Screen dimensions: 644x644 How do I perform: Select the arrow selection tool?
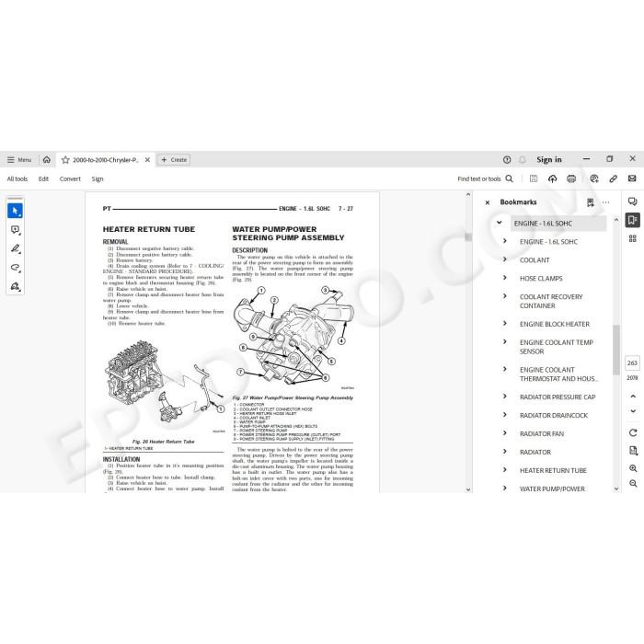[16, 211]
